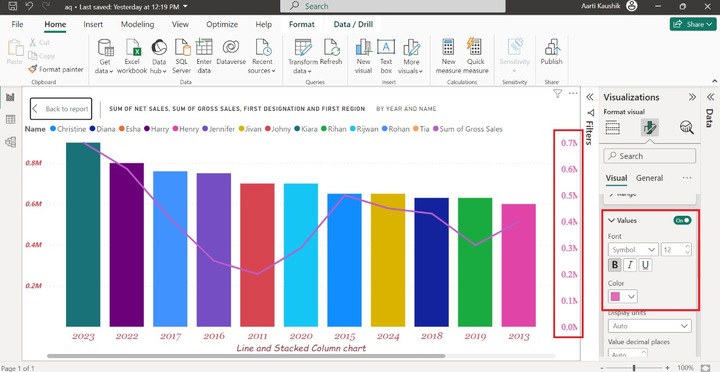720x372 pixels.
Task: Toggle Underline font style
Action: pos(645,265)
